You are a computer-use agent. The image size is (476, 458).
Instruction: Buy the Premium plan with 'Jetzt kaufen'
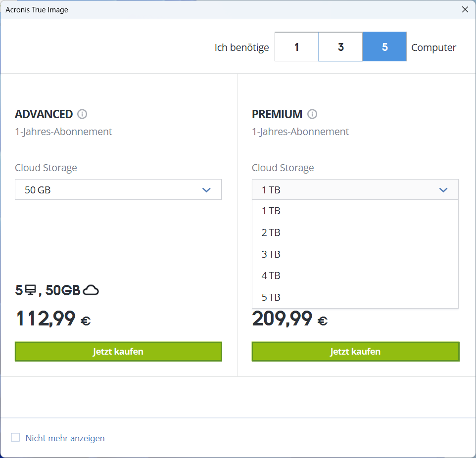coord(355,352)
